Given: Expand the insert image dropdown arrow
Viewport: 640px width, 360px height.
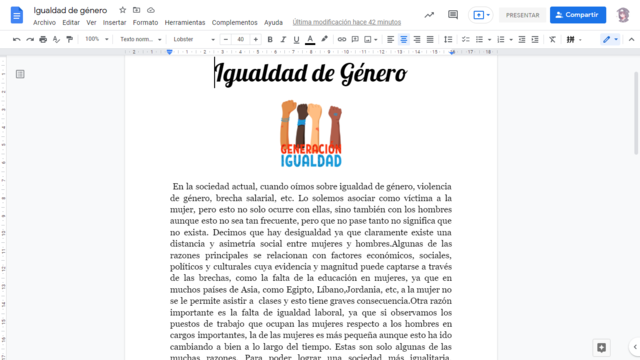Looking at the screenshot, I should coord(376,40).
